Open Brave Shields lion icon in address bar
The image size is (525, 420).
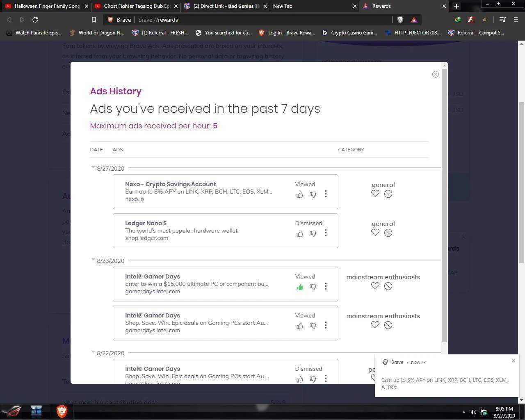click(x=400, y=20)
